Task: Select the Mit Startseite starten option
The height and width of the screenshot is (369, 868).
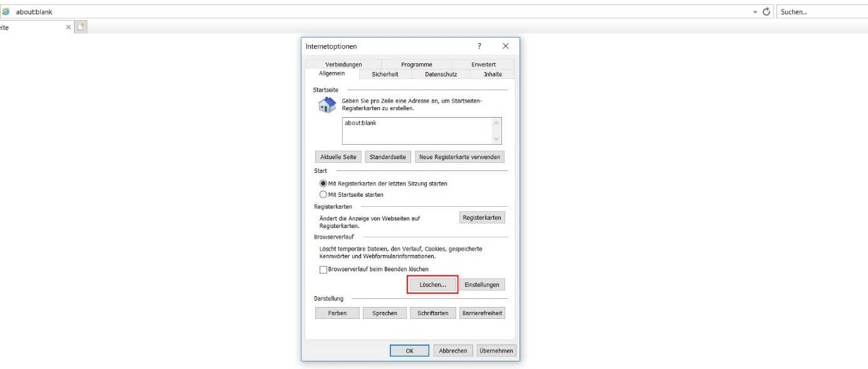Action: (352, 194)
